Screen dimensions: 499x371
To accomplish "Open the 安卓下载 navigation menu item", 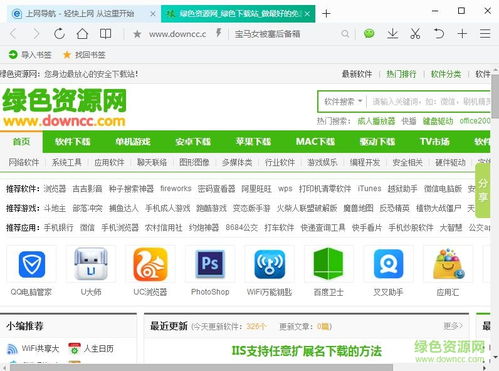I will pos(193,142).
